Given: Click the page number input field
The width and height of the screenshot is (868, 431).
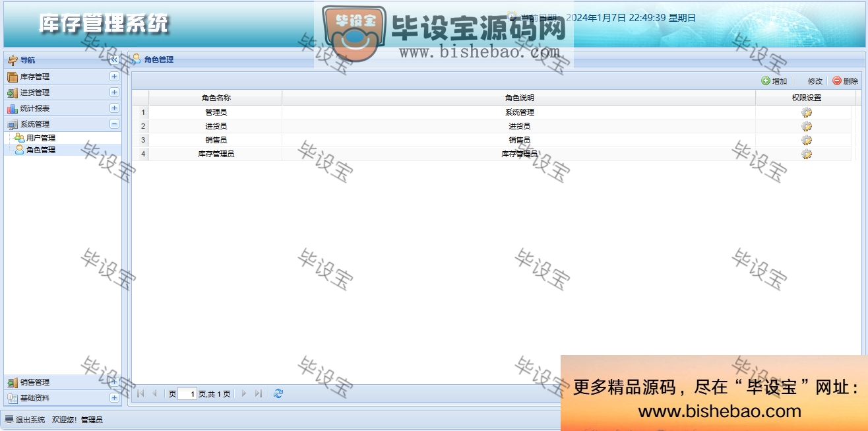Looking at the screenshot, I should coord(187,394).
